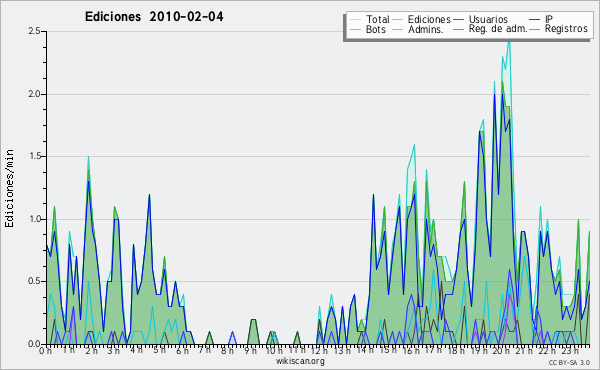The width and height of the screenshot is (600, 370).
Task: Click the '20 h' x-axis label
Action: click(x=501, y=350)
